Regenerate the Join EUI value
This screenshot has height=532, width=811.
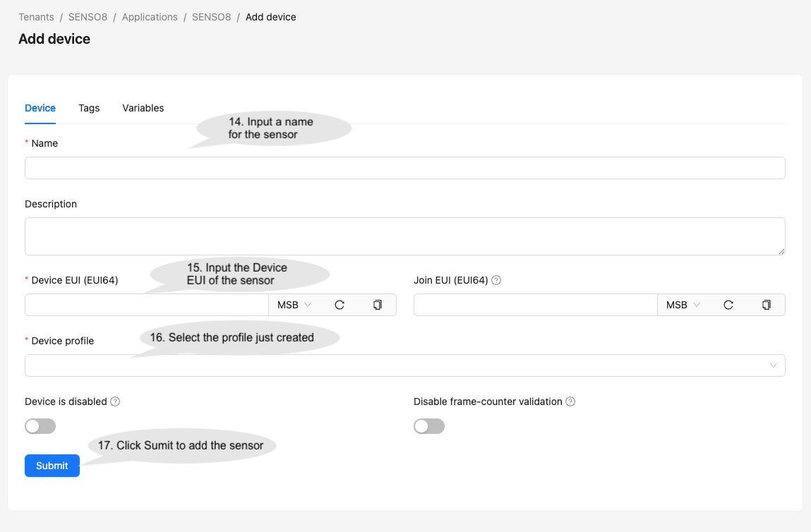(728, 305)
